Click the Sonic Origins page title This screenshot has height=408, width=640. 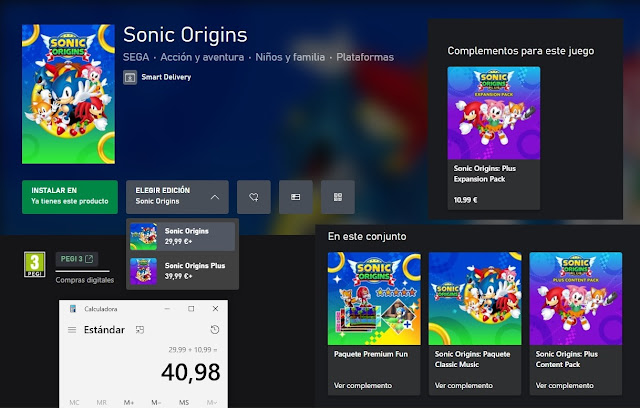185,35
